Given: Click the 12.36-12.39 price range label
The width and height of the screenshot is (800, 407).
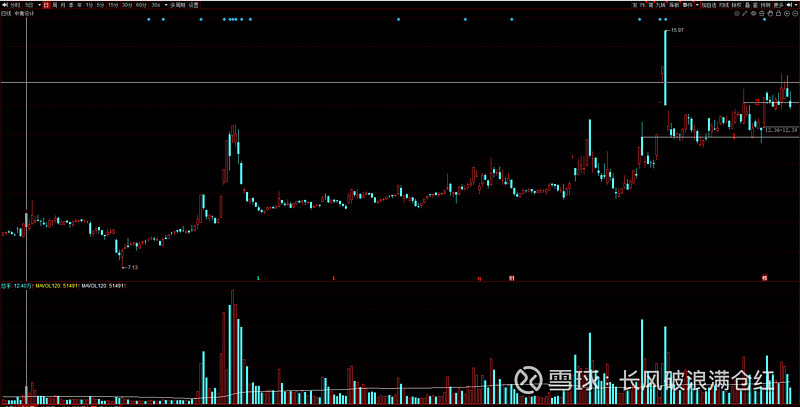Looking at the screenshot, I should (781, 130).
